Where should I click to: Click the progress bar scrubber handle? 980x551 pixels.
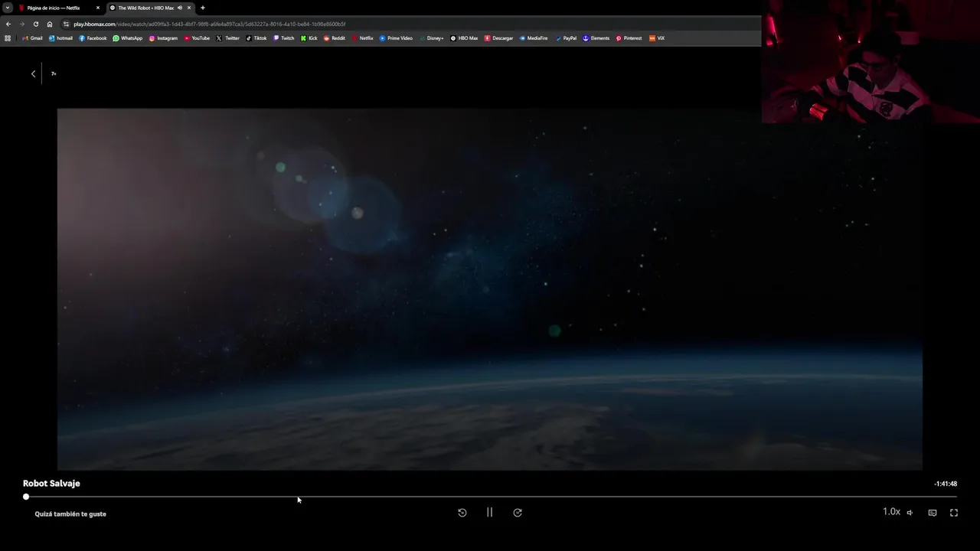(x=26, y=497)
